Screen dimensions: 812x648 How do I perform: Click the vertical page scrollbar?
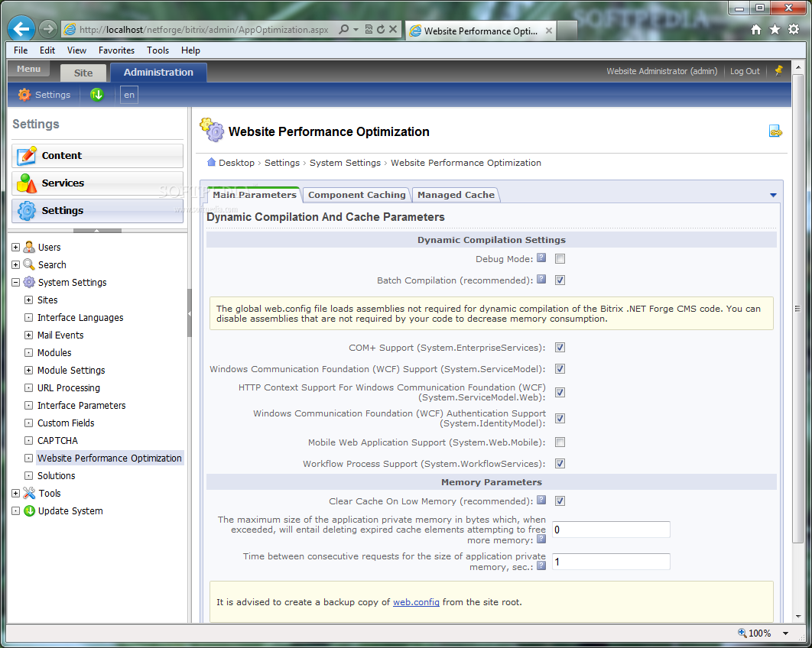pyautogui.click(x=797, y=309)
